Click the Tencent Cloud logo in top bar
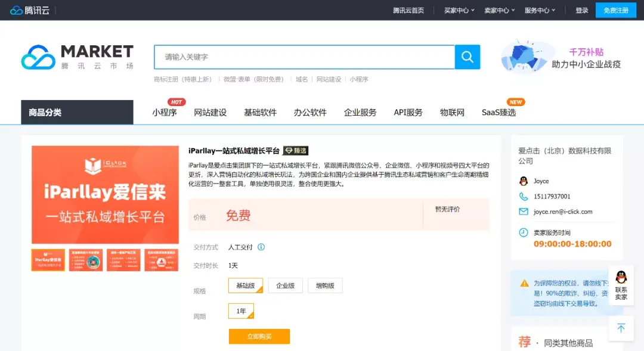 (30, 10)
